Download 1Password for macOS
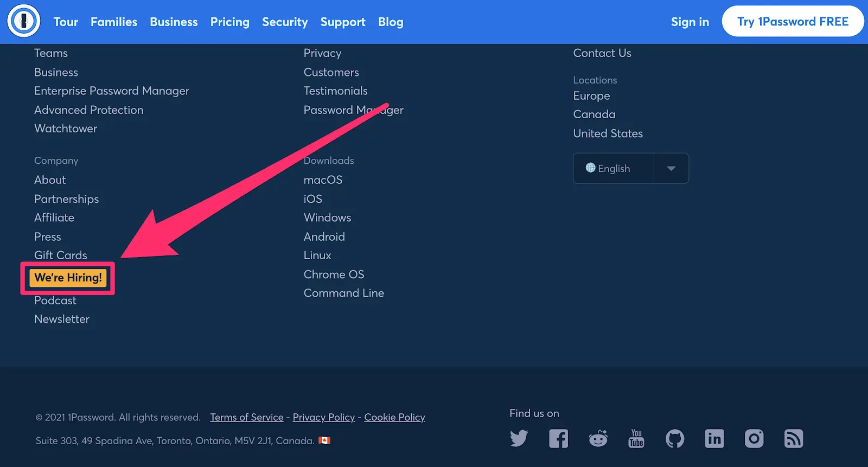 tap(323, 180)
